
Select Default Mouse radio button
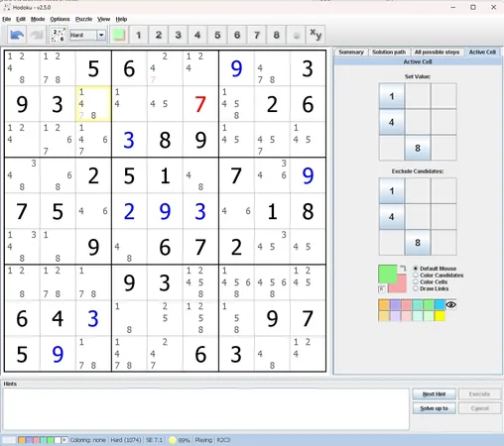(x=416, y=269)
